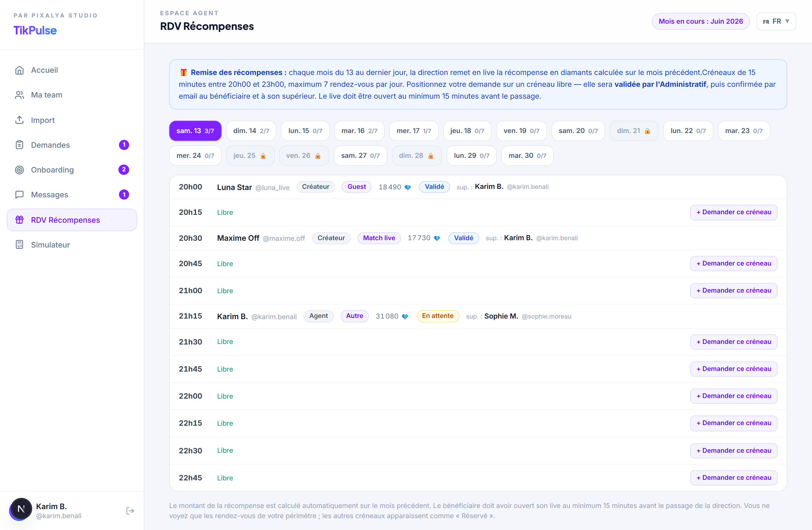Switch to the ven. 19 day tab
812x530 pixels.
click(521, 131)
